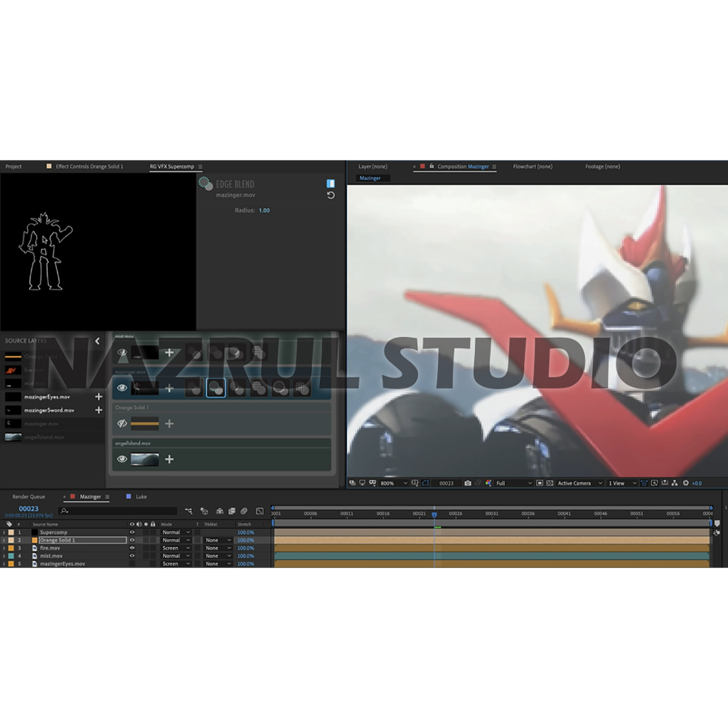
Task: Click the plus icon on angelIsland.mov layer
Action: click(169, 459)
